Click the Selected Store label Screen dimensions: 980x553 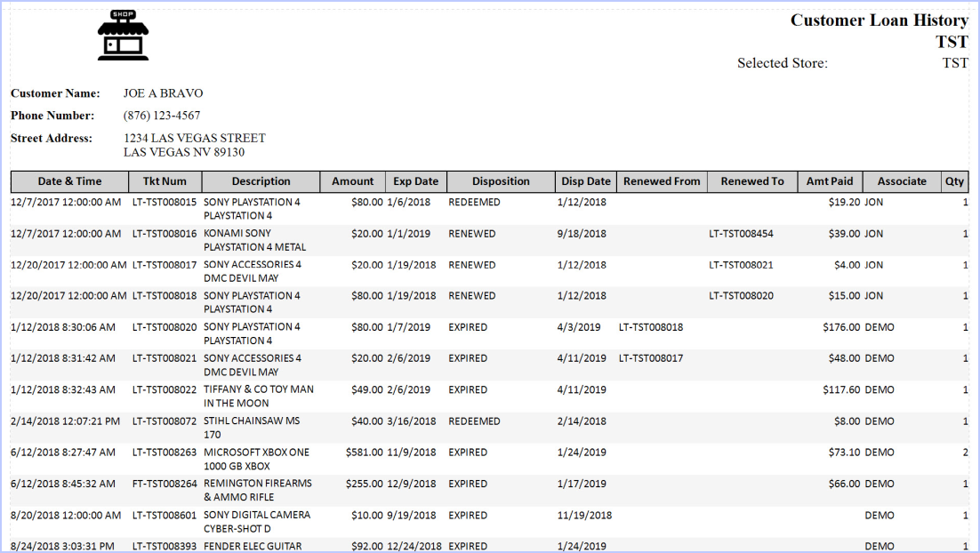[782, 63]
